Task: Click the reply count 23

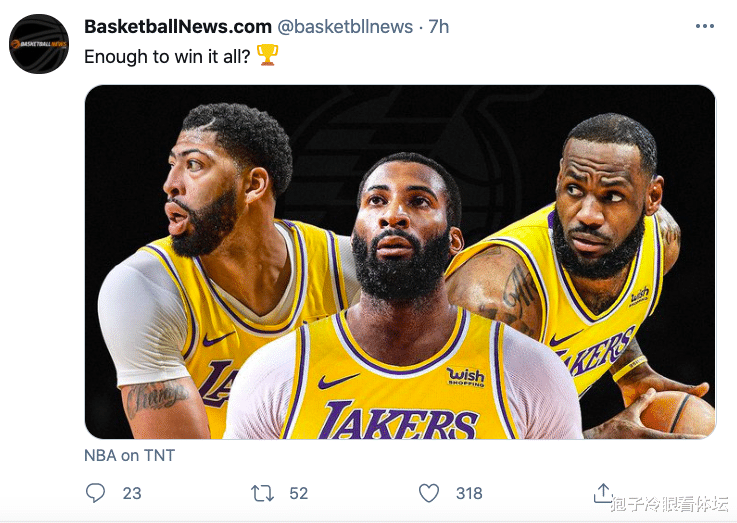Action: click(x=132, y=493)
